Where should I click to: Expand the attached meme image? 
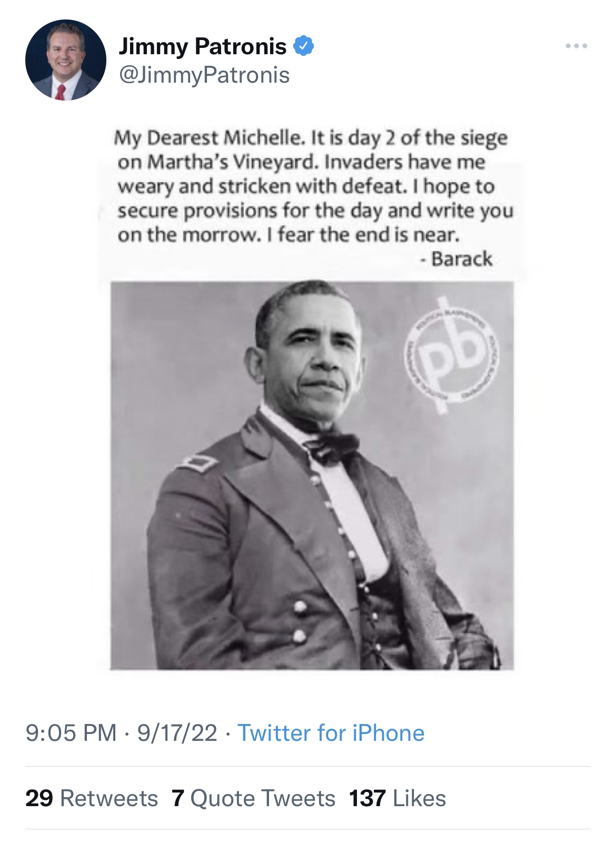pos(312,474)
